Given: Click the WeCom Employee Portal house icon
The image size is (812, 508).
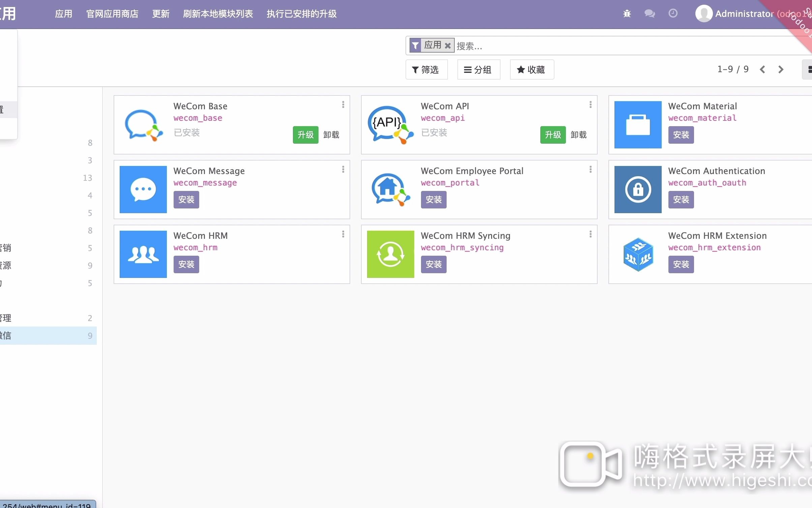Looking at the screenshot, I should pyautogui.click(x=391, y=190).
